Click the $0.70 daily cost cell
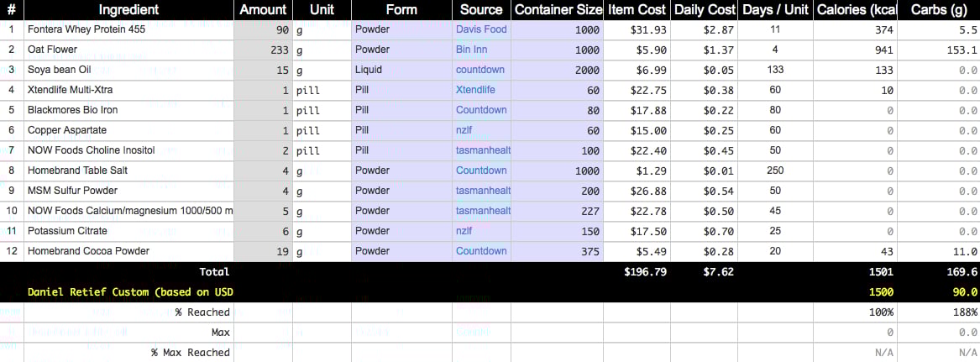Screen dimensions: 980x362 705,231
